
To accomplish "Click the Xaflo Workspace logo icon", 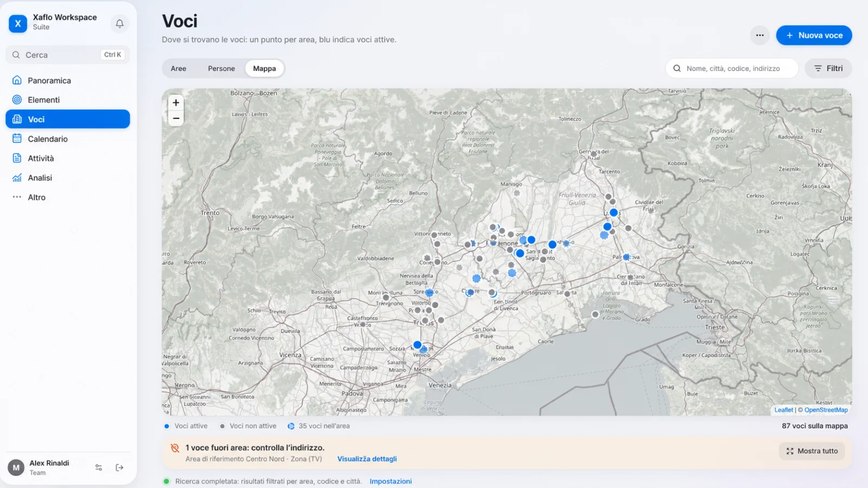I will pyautogui.click(x=18, y=23).
